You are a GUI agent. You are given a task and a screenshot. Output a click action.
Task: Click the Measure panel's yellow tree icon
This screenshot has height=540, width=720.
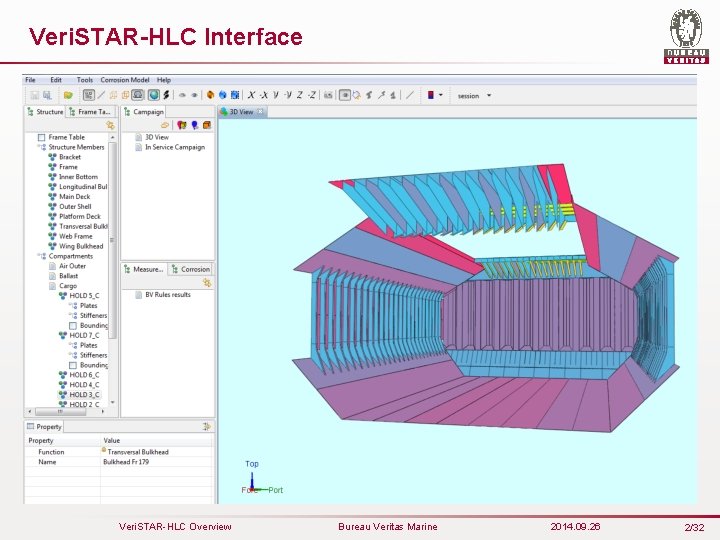coord(207,283)
